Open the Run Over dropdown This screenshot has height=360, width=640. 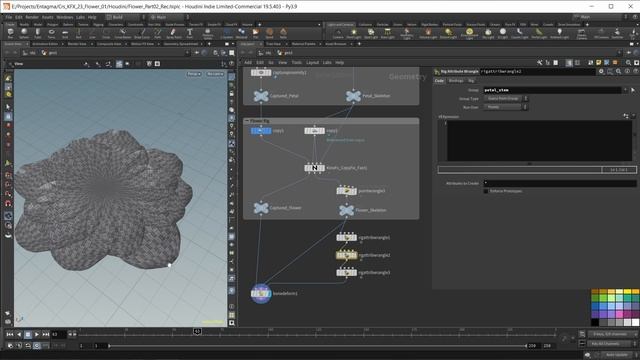click(x=506, y=107)
